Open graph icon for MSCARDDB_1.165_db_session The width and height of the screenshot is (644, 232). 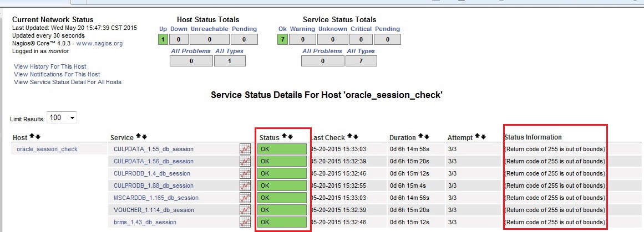point(245,198)
